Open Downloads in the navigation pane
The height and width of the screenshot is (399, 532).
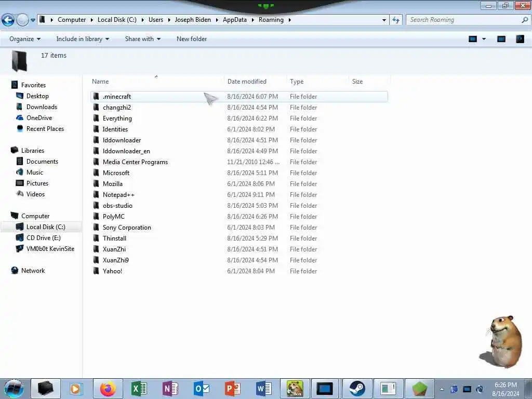42,107
